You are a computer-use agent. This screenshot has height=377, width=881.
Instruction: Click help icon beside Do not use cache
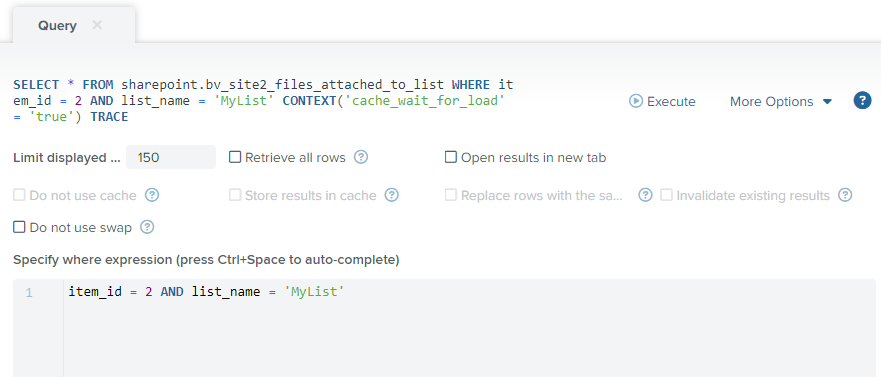click(x=152, y=195)
